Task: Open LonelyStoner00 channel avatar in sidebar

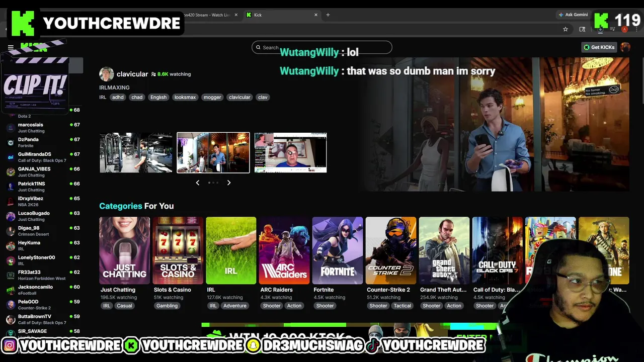Action: pyautogui.click(x=11, y=260)
